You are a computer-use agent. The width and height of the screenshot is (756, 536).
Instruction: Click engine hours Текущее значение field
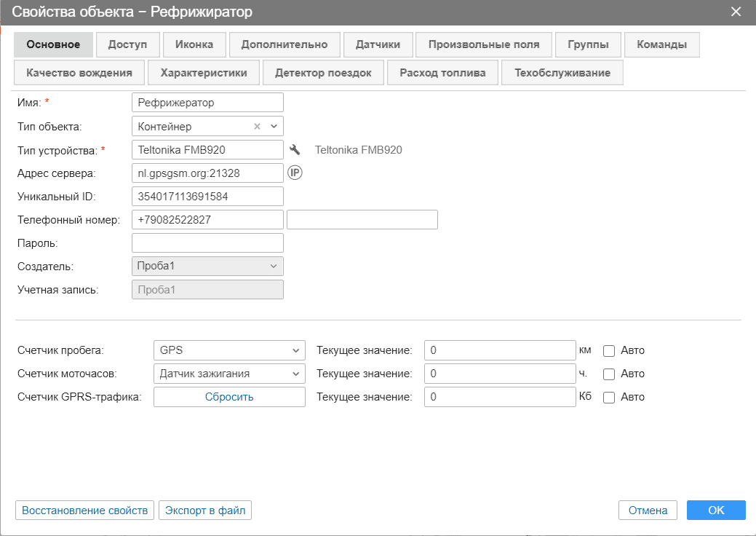(x=500, y=374)
